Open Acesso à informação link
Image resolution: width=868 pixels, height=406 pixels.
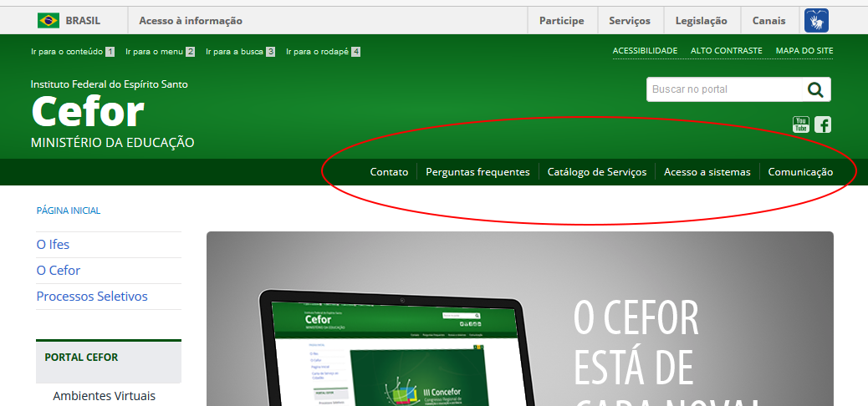[191, 20]
